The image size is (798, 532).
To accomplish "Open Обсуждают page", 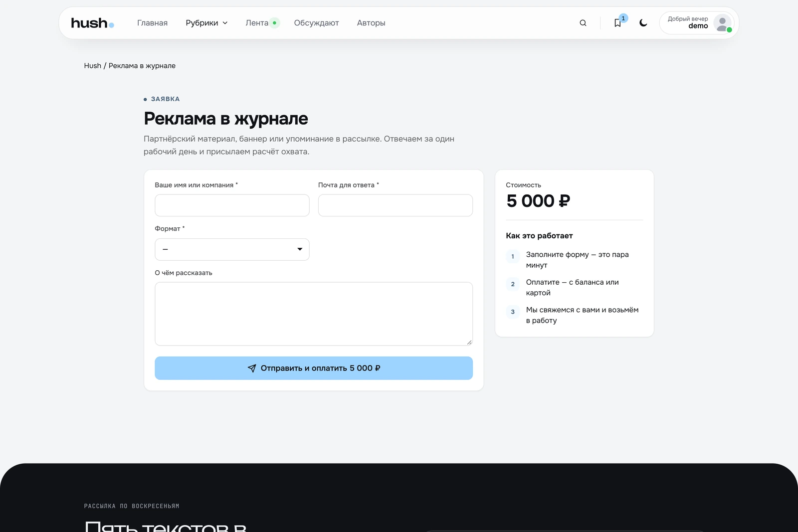I will coord(316,23).
